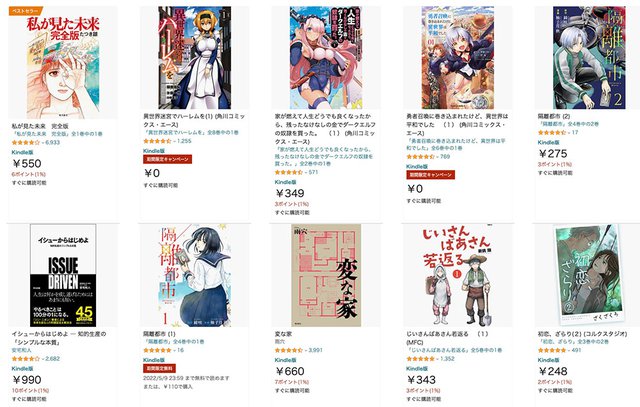Viewport: 640px width, 407px height.
Task: Click the star rating beside 3,991 reviews
Action: pyautogui.click(x=289, y=350)
